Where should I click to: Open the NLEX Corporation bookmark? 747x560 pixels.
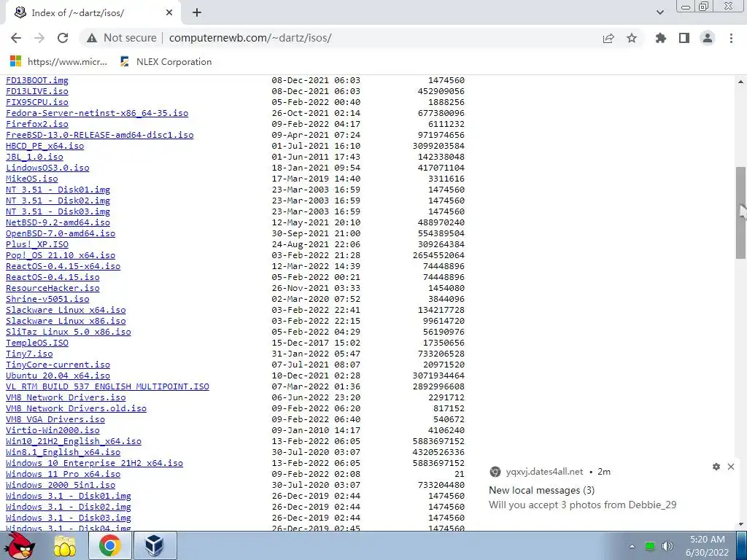pyautogui.click(x=166, y=61)
